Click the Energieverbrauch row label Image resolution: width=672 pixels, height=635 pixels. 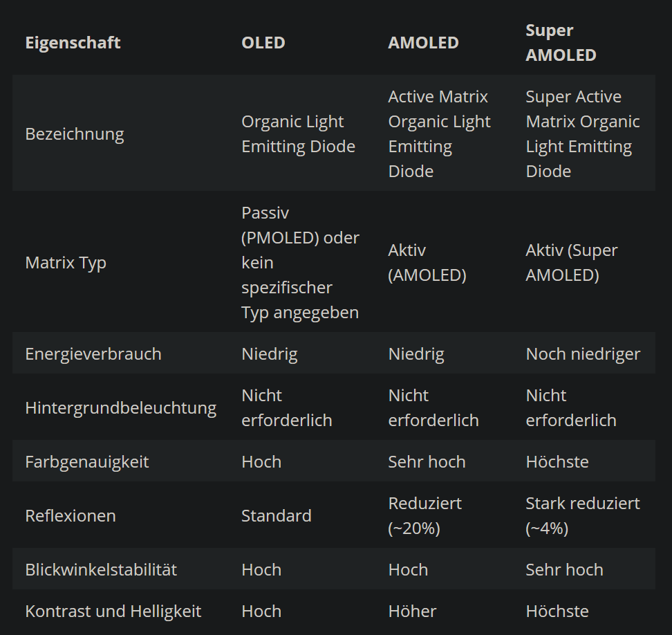(93, 354)
